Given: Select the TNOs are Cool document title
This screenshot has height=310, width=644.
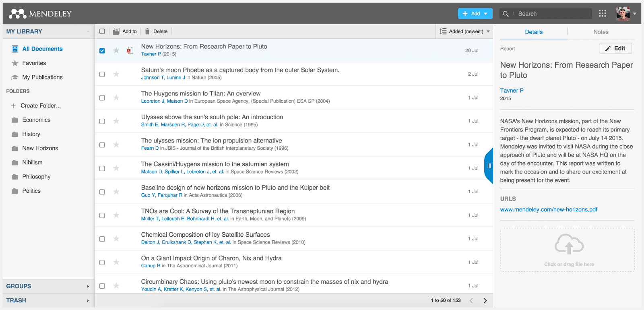Looking at the screenshot, I should pos(218,211).
